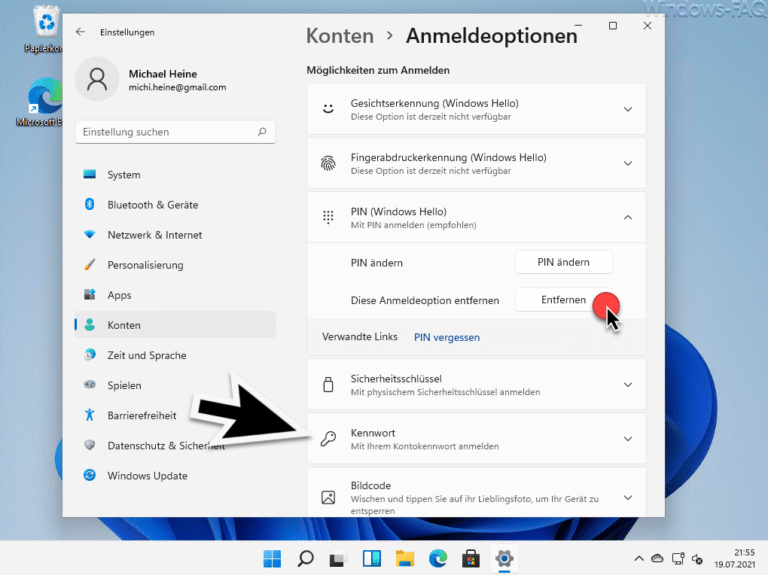The width and height of the screenshot is (768, 575).
Task: Click the Gesichtserkennung smiley face icon
Action: 328,109
